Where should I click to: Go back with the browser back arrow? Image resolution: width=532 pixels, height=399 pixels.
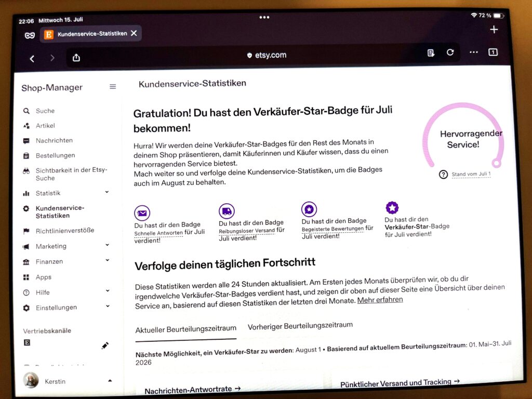click(x=32, y=59)
